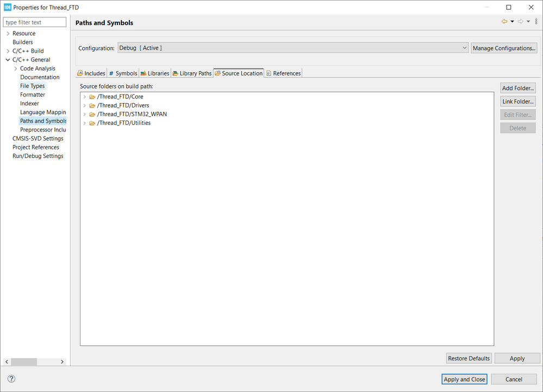Click the back navigation arrow icon
This screenshot has height=392, width=543.
tap(504, 22)
